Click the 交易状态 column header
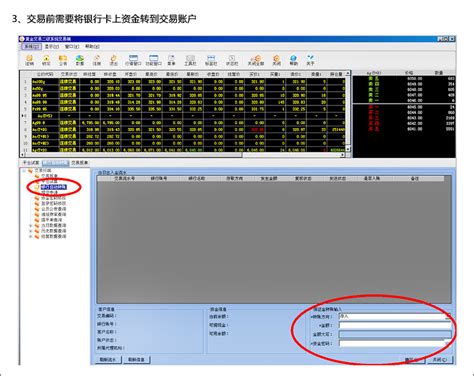 click(x=69, y=74)
